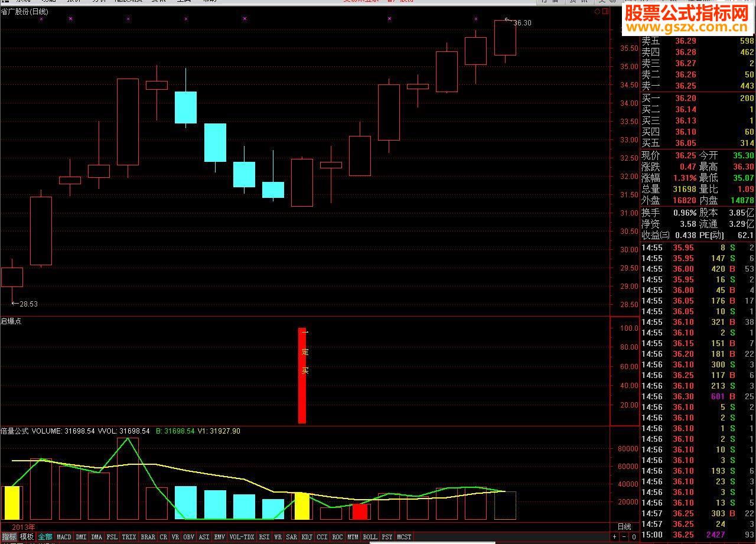Switch to the 模板 tab
This screenshot has width=756, height=544.
coord(27,537)
